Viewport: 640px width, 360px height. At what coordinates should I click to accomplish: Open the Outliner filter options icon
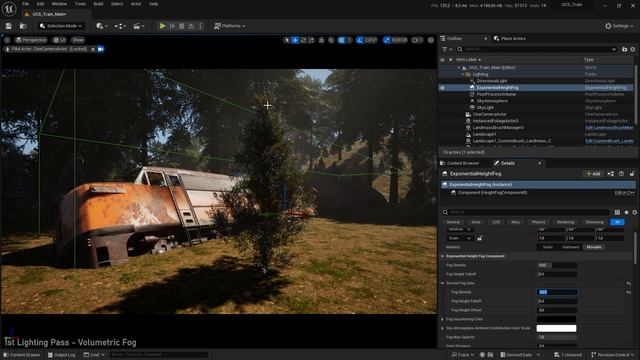tap(447, 49)
